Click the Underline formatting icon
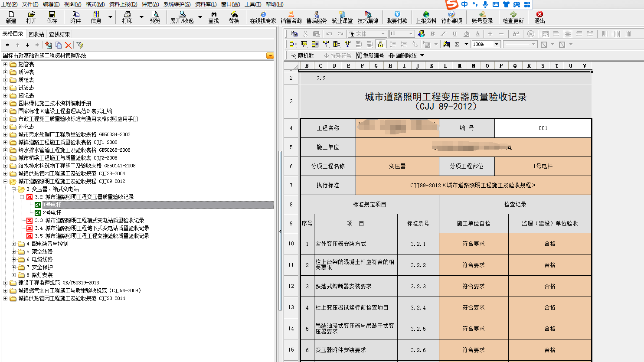 (454, 34)
